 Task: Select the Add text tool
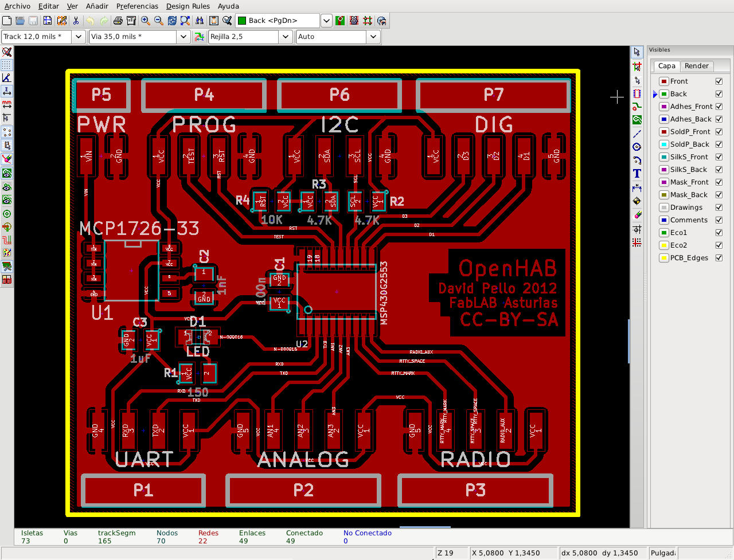point(637,174)
